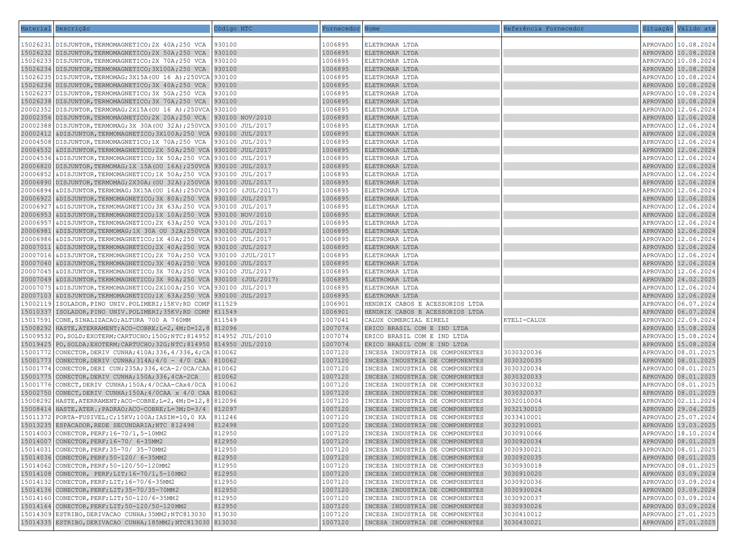Image resolution: width=745 pixels, height=560 pixels.
Task: Select material number 15026231 cell
Action: click(x=36, y=45)
